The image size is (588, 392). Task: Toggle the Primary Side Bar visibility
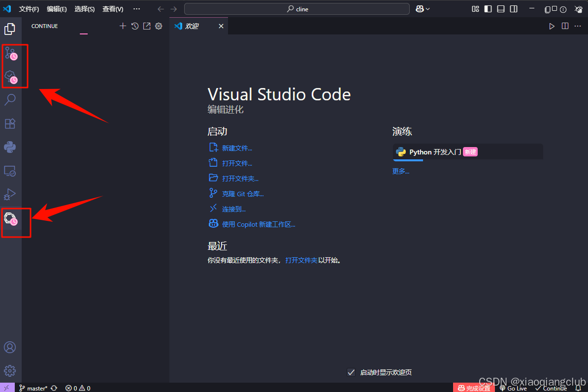[488, 9]
